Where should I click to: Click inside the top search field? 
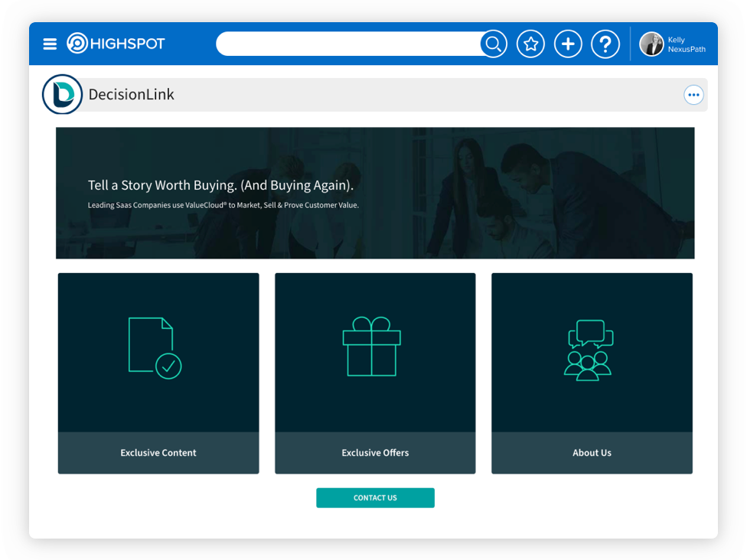coord(348,44)
